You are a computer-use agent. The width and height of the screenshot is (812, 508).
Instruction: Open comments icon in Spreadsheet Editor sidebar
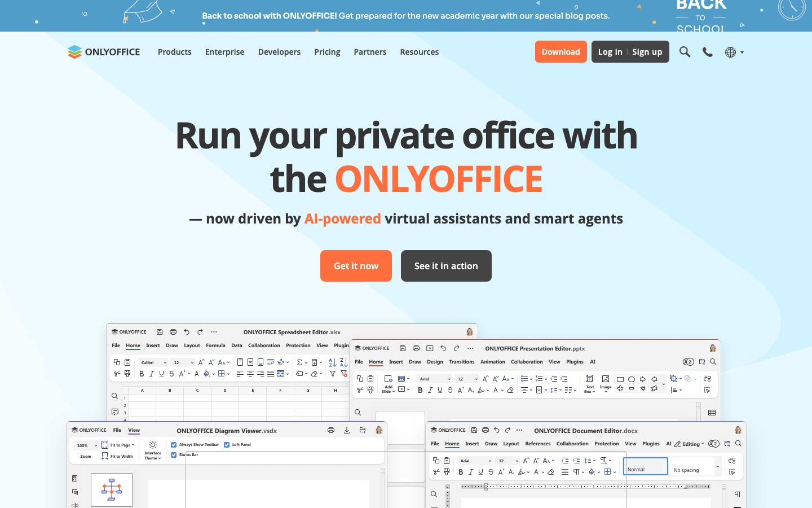tap(114, 411)
